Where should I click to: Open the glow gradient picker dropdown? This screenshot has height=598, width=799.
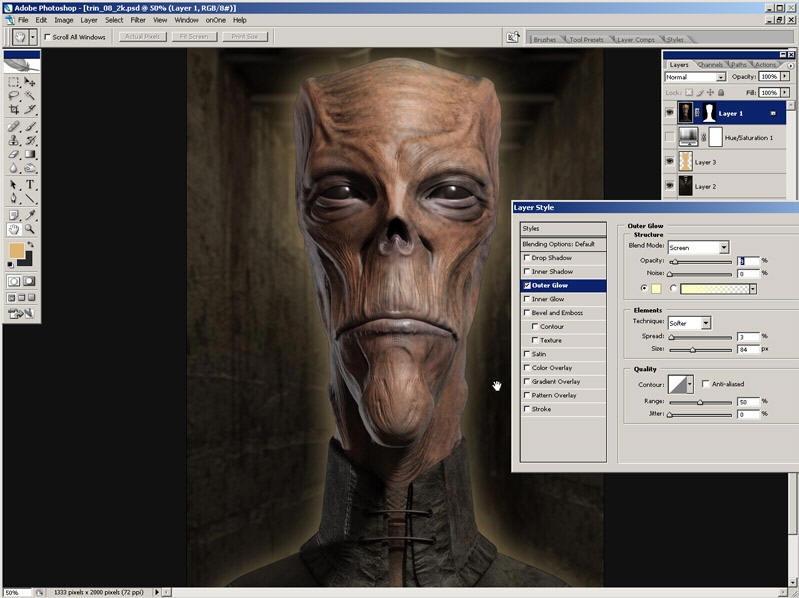click(x=753, y=289)
